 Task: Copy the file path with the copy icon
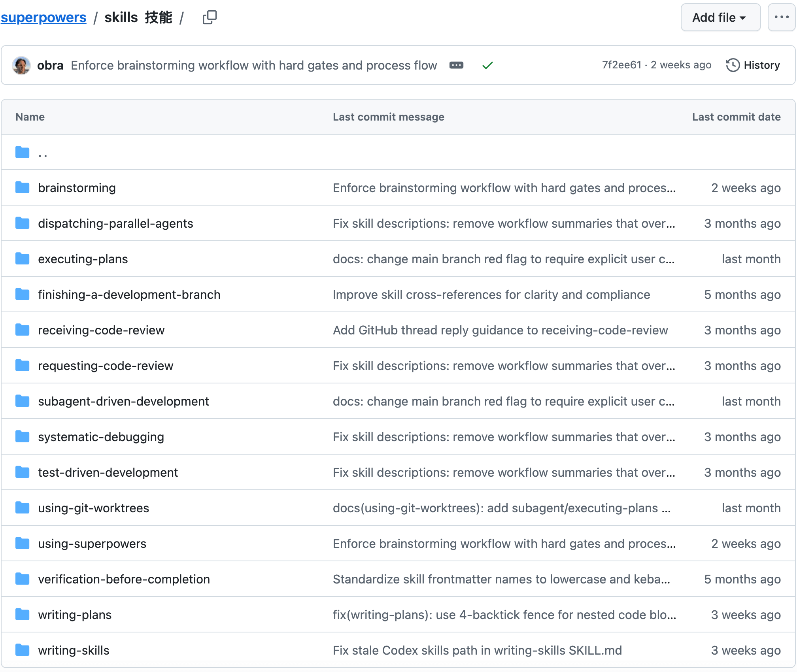(210, 17)
